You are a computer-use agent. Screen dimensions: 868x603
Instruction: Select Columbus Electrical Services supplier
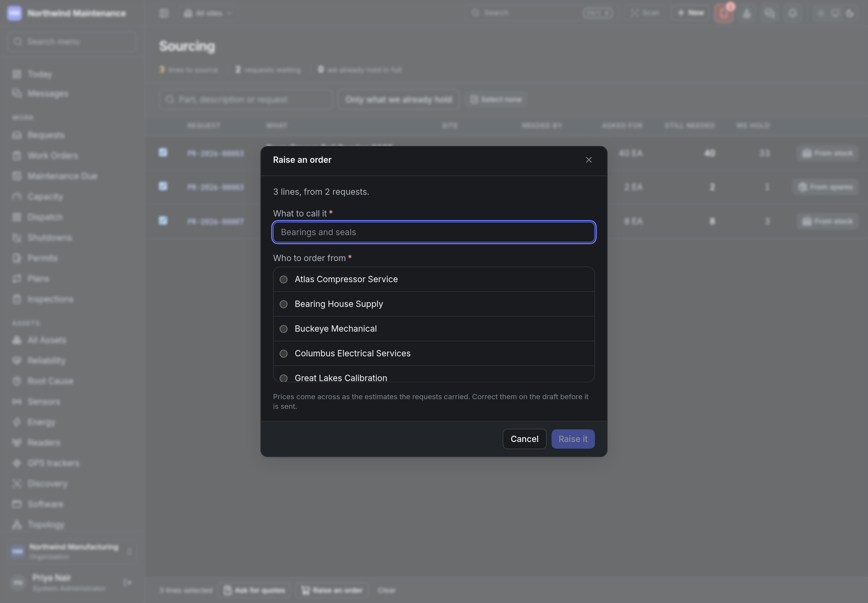pyautogui.click(x=434, y=353)
